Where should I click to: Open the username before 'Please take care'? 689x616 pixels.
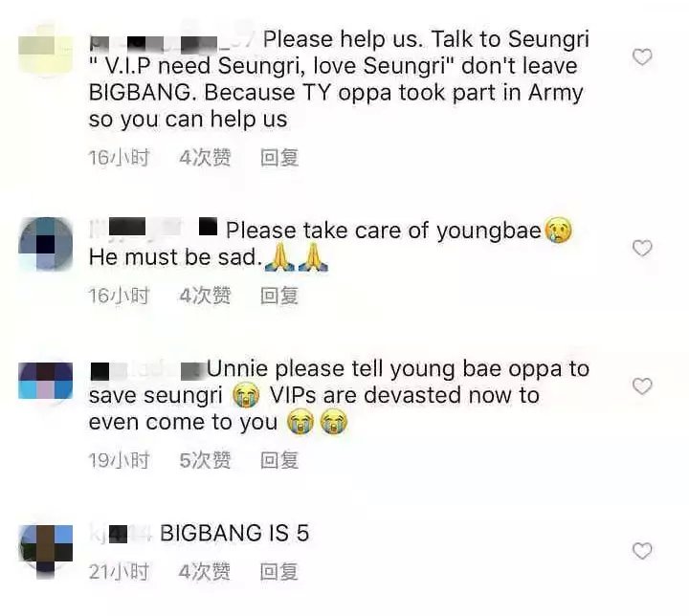pyautogui.click(x=153, y=227)
